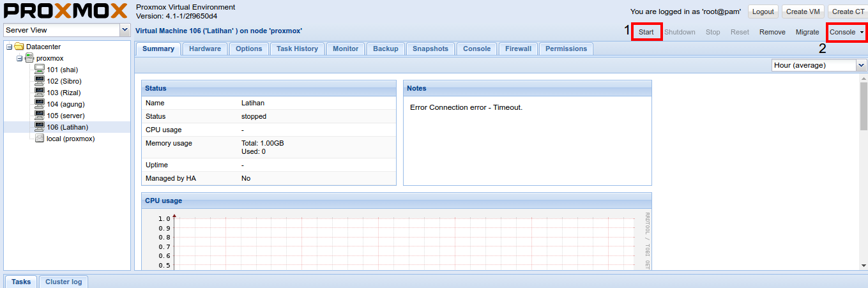Click the Migrate button
This screenshot has width=868, height=288.
pyautogui.click(x=807, y=32)
